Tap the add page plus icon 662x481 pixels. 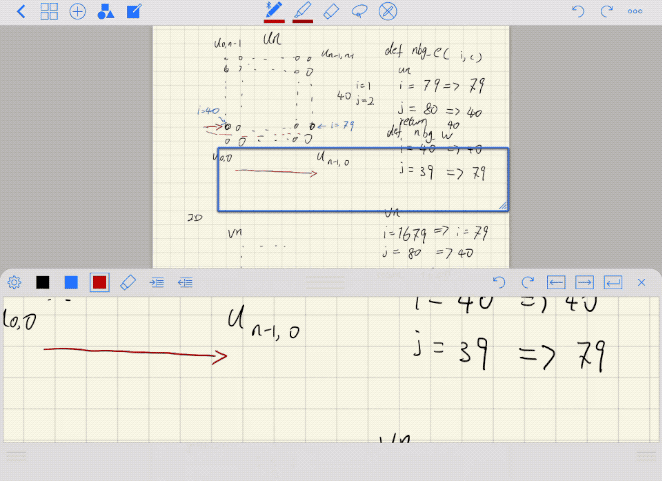pyautogui.click(x=77, y=11)
